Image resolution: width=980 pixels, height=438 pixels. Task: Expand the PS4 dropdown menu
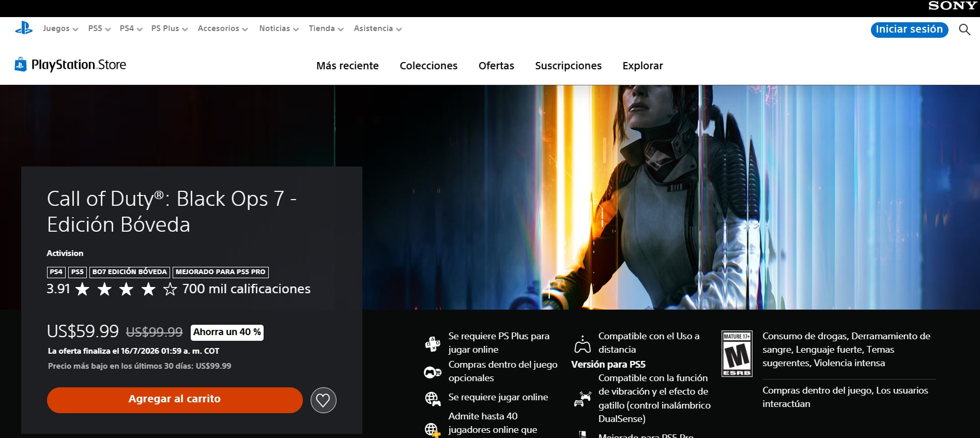pos(131,28)
